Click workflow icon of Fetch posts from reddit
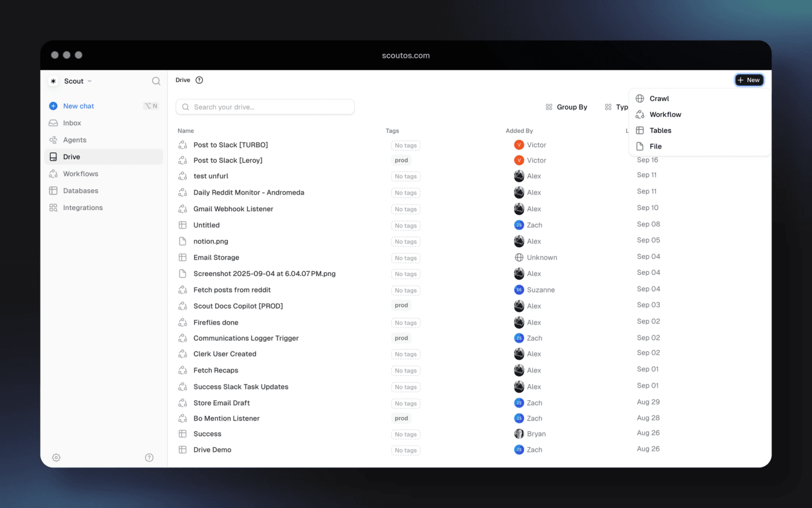The image size is (812, 508). 183,290
